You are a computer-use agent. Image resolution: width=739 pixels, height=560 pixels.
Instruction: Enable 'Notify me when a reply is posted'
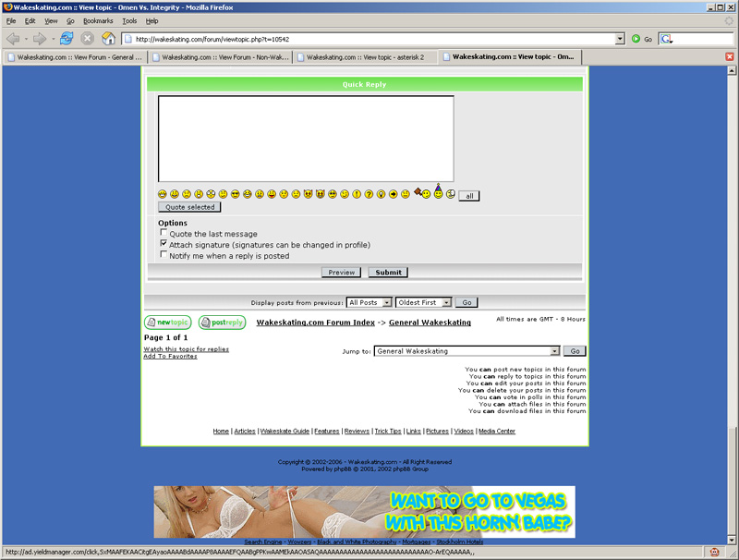[x=164, y=256]
